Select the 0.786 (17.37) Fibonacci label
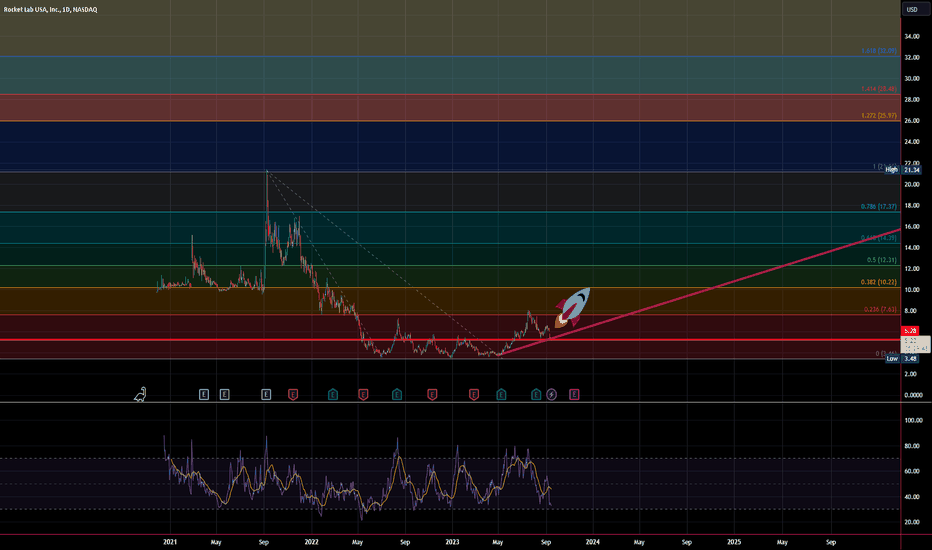932x550 pixels. point(879,207)
